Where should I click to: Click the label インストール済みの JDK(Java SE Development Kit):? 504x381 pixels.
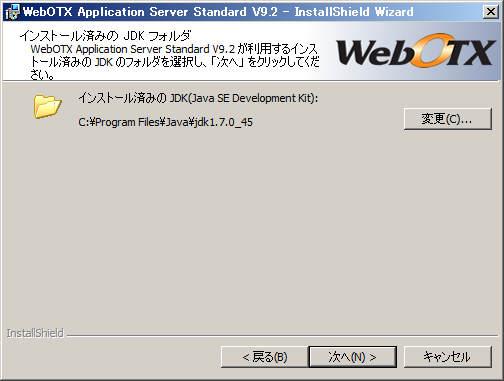[x=198, y=98]
